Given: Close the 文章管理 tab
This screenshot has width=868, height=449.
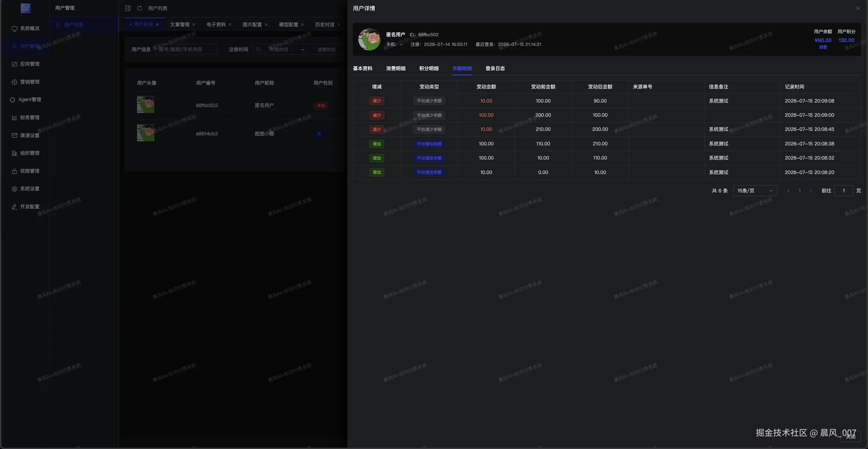Looking at the screenshot, I should (194, 25).
